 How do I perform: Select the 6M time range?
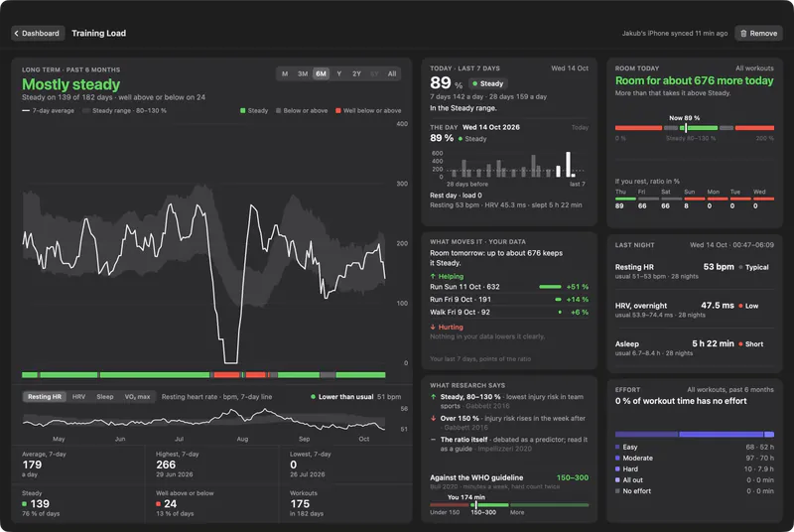point(321,73)
